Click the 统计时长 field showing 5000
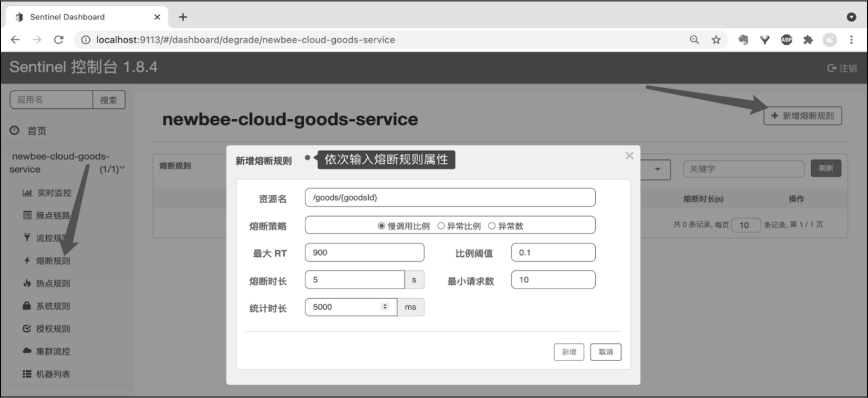The width and height of the screenshot is (868, 398). click(x=351, y=307)
